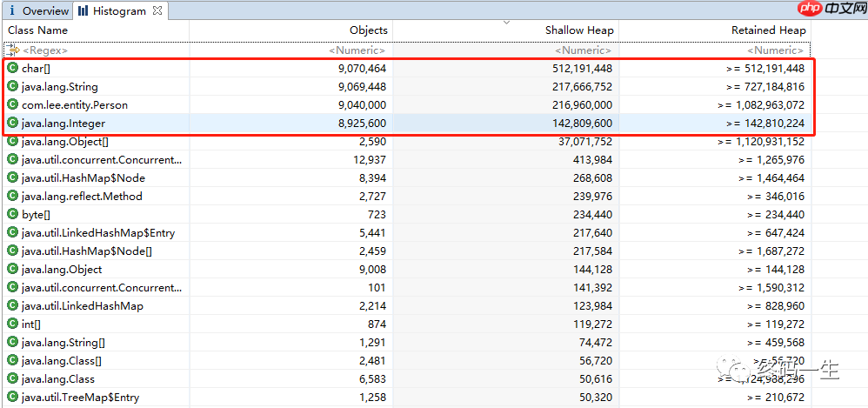
Task: Click the class icon beside byte[]
Action: [12, 214]
